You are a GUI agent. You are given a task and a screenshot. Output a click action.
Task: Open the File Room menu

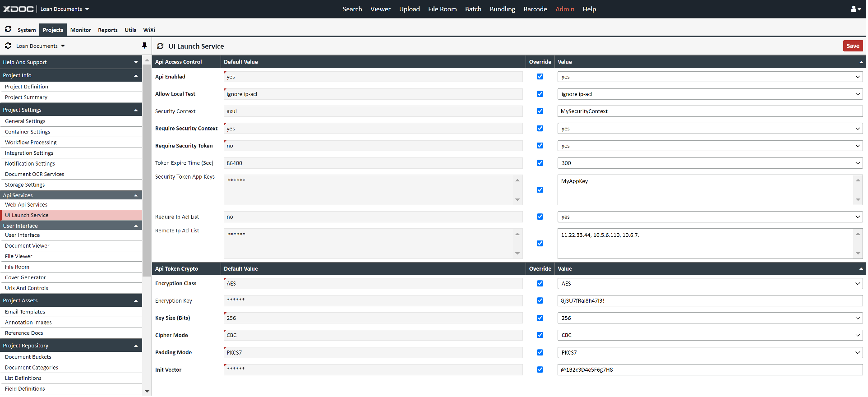[442, 9]
